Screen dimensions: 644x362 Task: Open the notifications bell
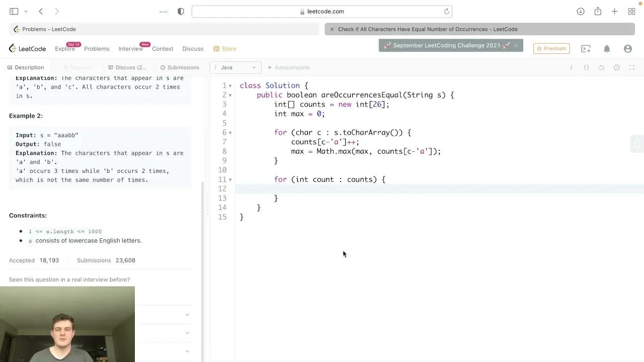pyautogui.click(x=607, y=49)
